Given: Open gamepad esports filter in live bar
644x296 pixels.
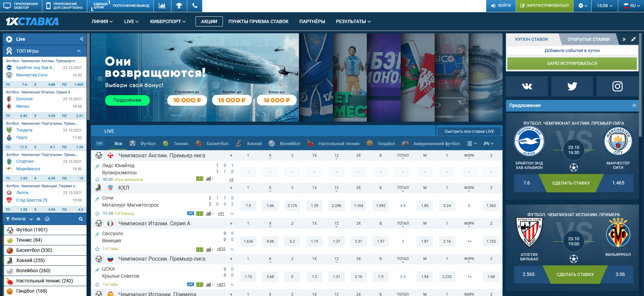Looking at the screenshot, I should (x=488, y=143).
